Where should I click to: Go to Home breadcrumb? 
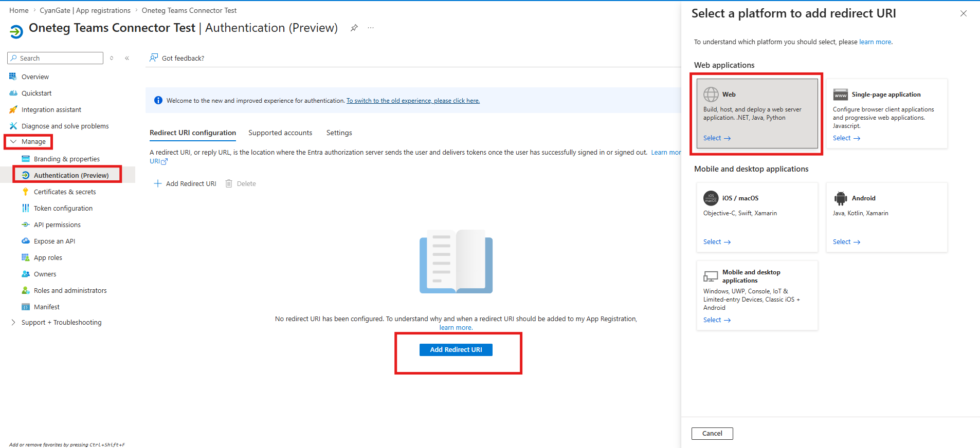[19, 10]
